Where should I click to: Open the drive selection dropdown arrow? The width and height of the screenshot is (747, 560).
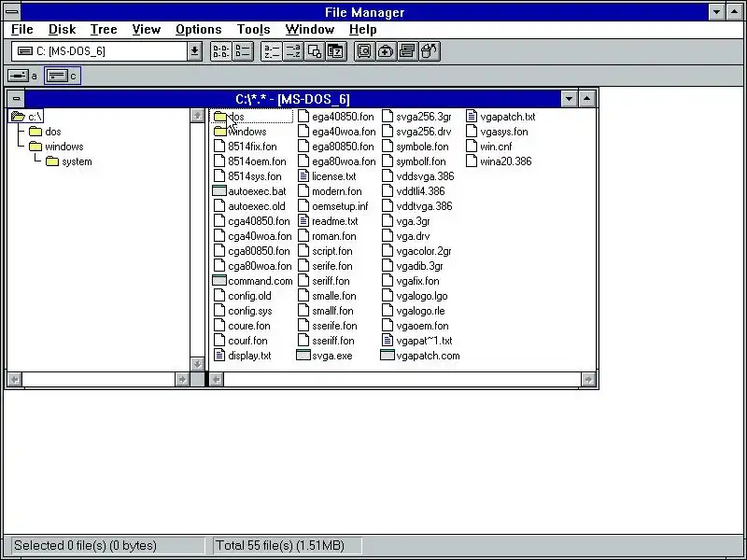pyautogui.click(x=194, y=51)
